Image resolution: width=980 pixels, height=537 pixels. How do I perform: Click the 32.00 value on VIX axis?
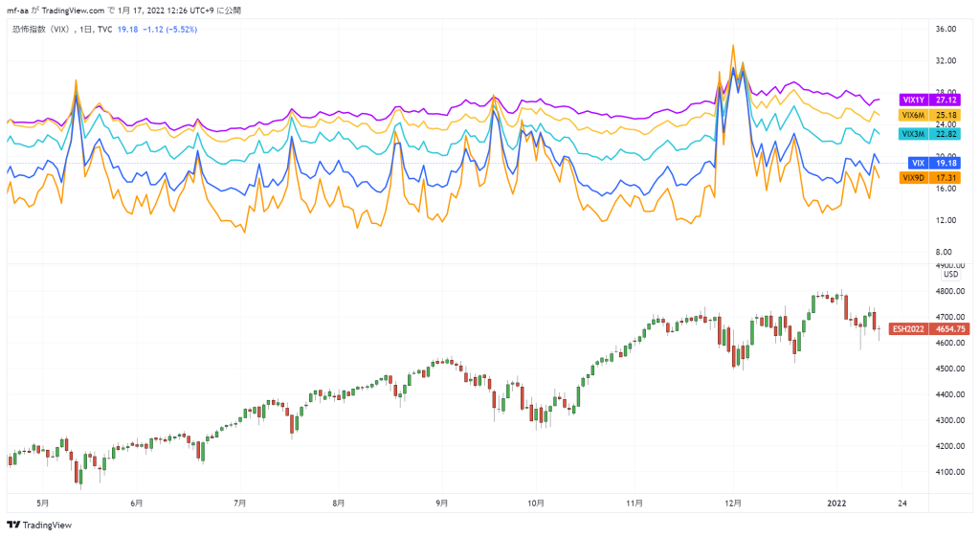[946, 60]
